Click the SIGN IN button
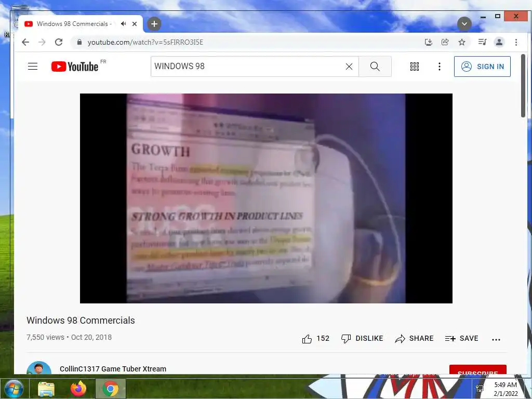532x399 pixels. pyautogui.click(x=482, y=66)
